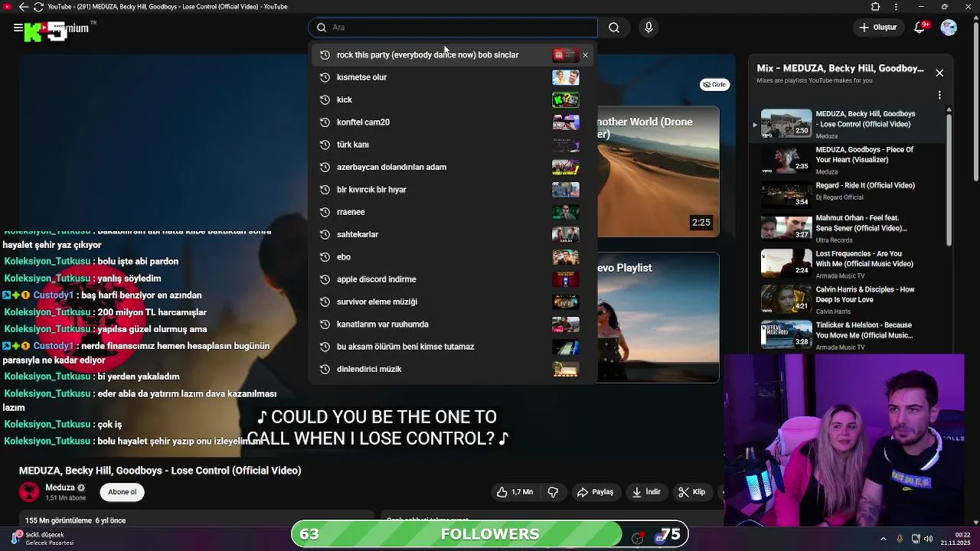This screenshot has width=980, height=551.
Task: Open the browser extensions puzzle icon
Action: tap(876, 7)
